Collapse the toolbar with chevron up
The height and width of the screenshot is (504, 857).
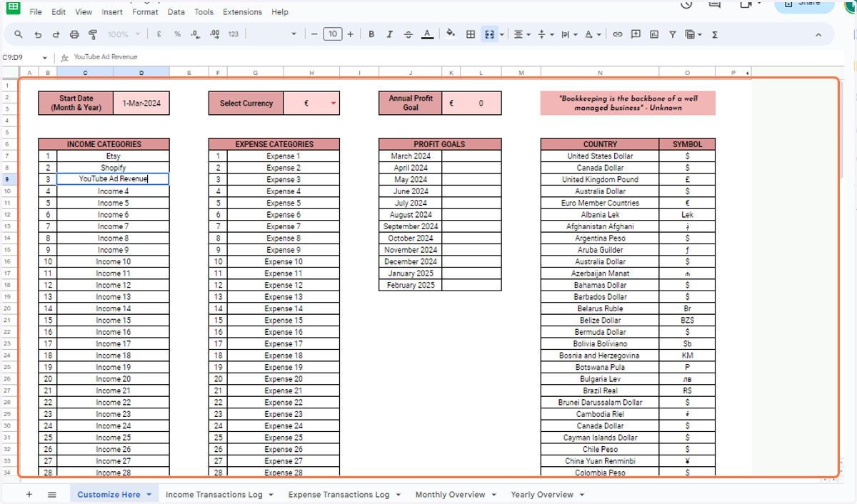point(820,34)
